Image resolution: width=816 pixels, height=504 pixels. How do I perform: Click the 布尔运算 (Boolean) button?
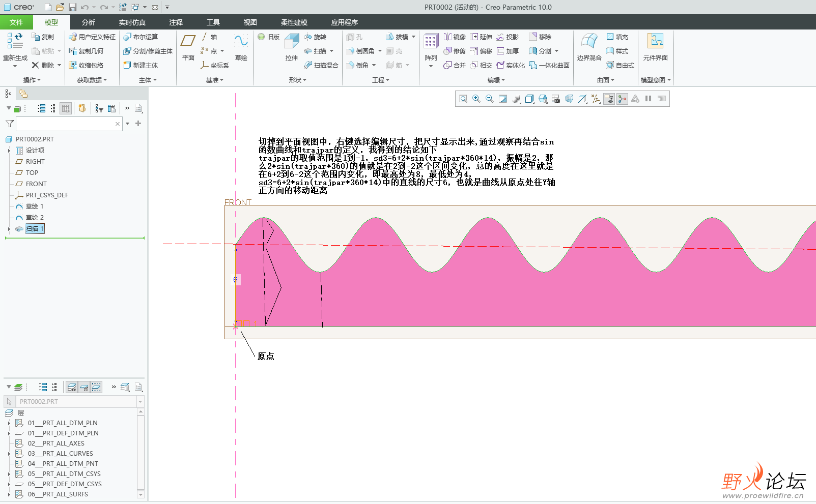(140, 37)
